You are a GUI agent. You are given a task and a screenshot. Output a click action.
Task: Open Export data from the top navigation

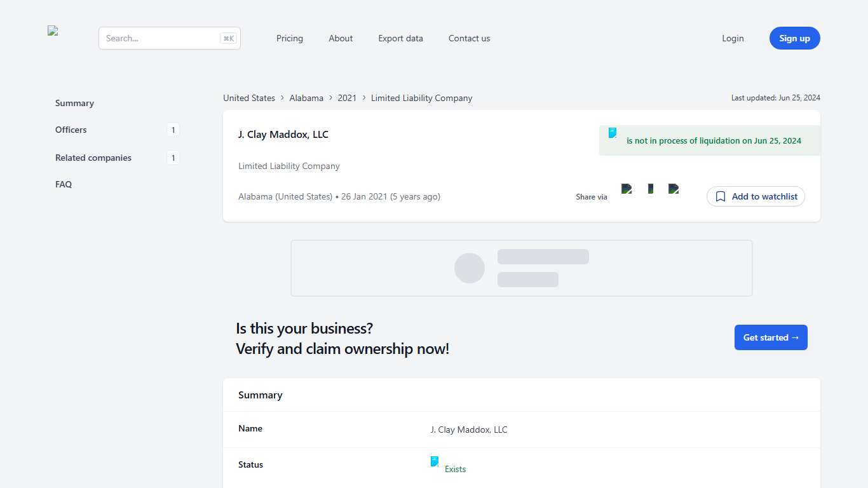pos(400,38)
